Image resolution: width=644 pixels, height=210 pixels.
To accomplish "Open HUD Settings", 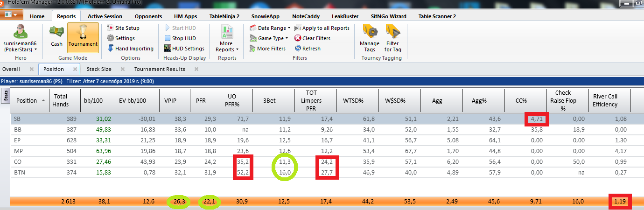I will (x=184, y=49).
